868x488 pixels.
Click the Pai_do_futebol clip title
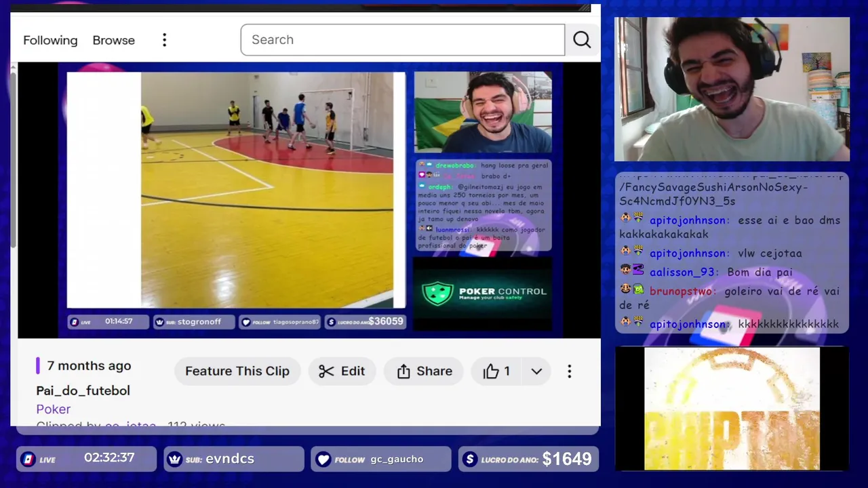tap(83, 390)
